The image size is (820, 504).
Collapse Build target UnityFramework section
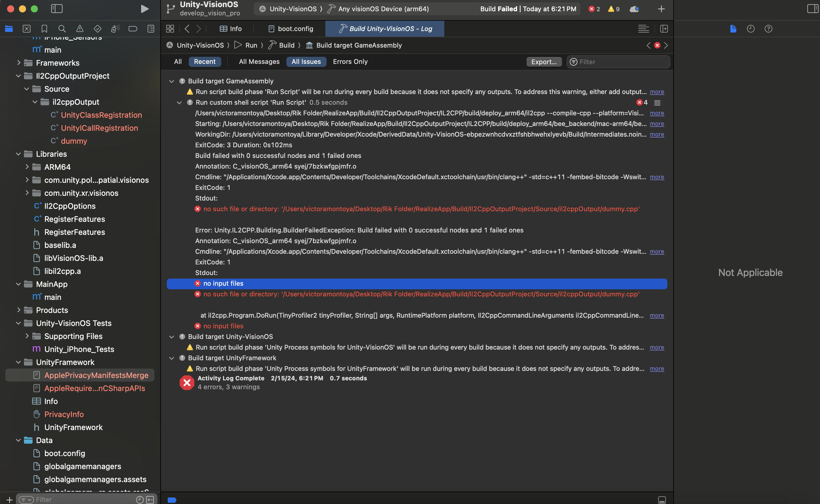pos(171,358)
